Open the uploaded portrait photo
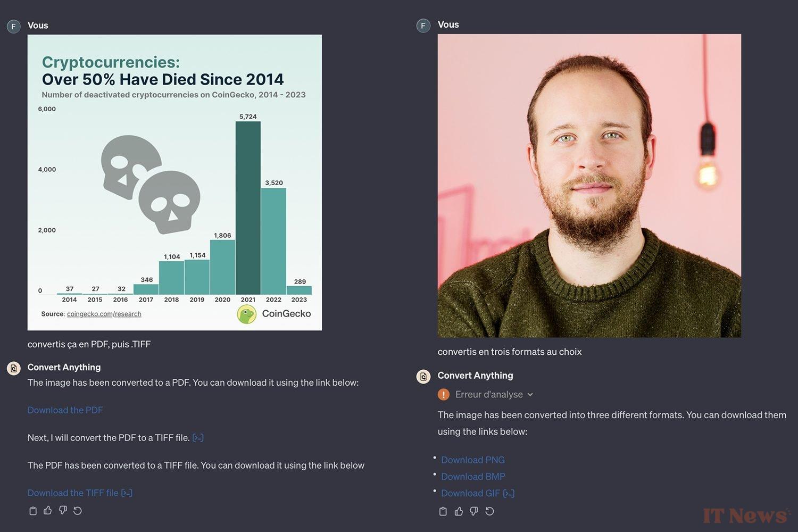The height and width of the screenshot is (532, 798). (x=589, y=186)
